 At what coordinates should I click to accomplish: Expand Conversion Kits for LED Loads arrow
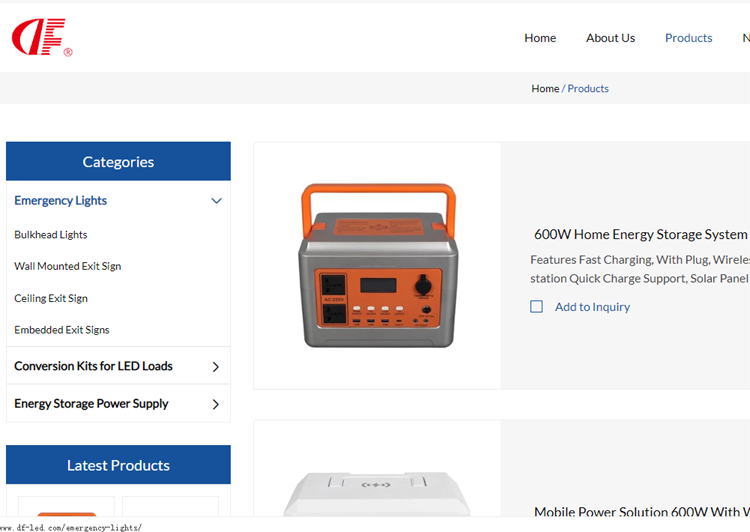point(216,367)
